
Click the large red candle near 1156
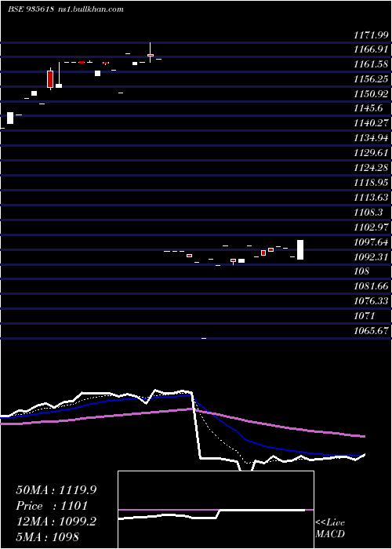[50, 78]
